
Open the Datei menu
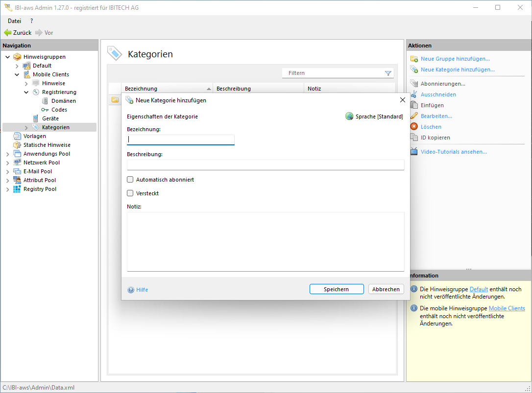pyautogui.click(x=14, y=21)
